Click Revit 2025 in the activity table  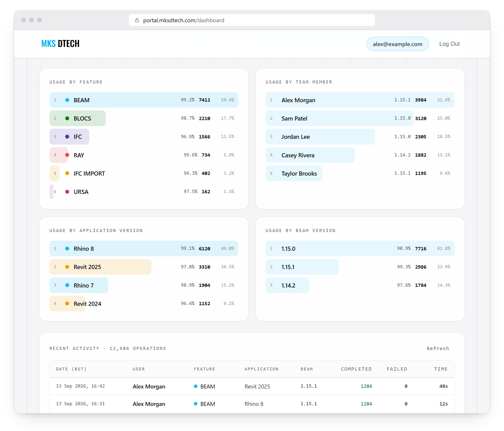click(x=257, y=386)
